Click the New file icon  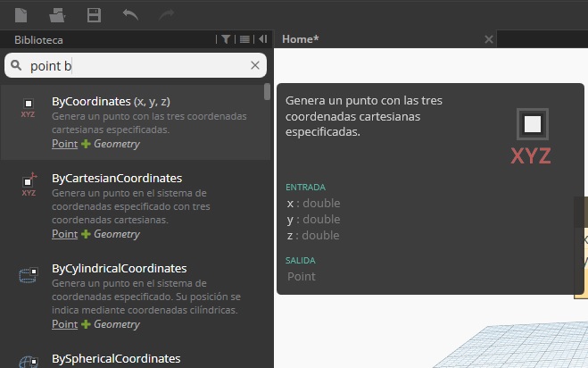tap(21, 14)
